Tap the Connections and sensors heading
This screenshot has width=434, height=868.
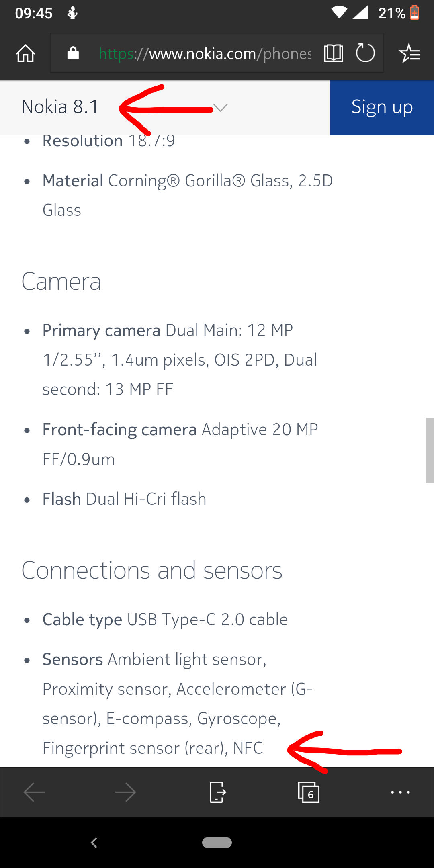coord(152,570)
